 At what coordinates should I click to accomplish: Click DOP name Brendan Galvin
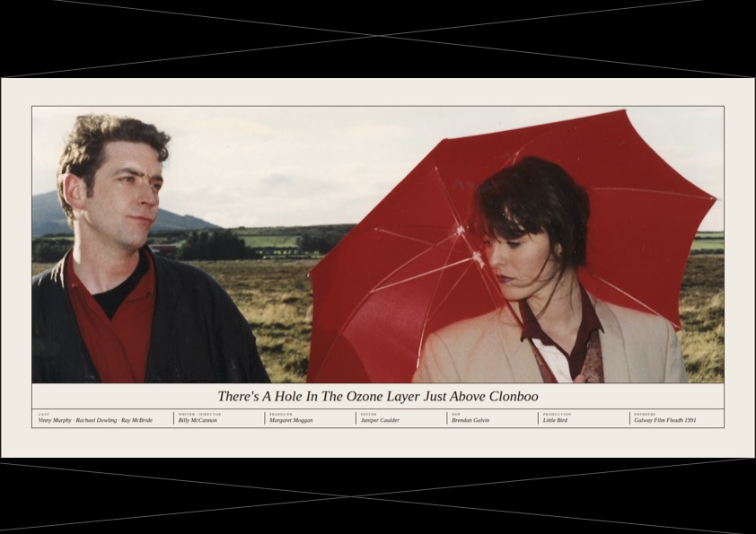pyautogui.click(x=470, y=420)
